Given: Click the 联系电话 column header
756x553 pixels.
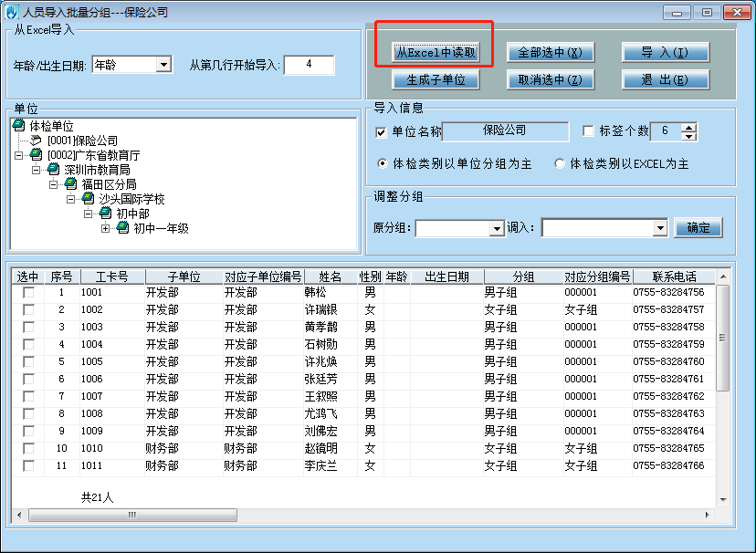Looking at the screenshot, I should point(674,276).
